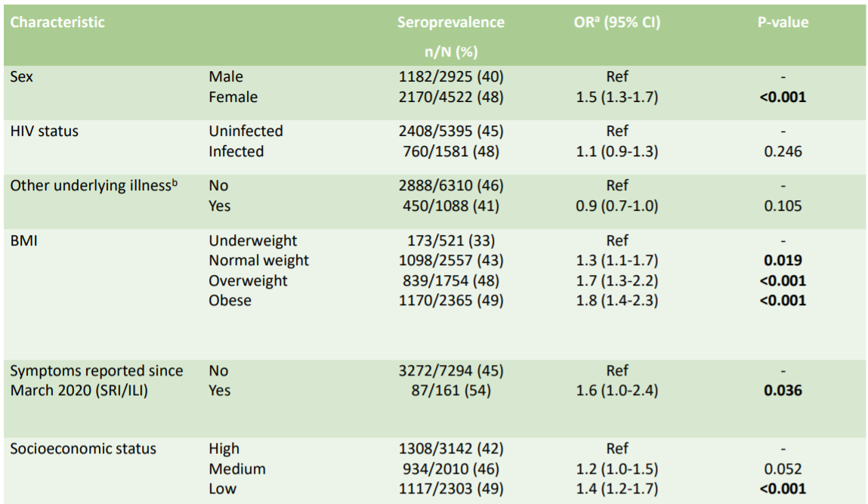Click the Socioeconomic status row label
This screenshot has width=868, height=504.
point(83,449)
